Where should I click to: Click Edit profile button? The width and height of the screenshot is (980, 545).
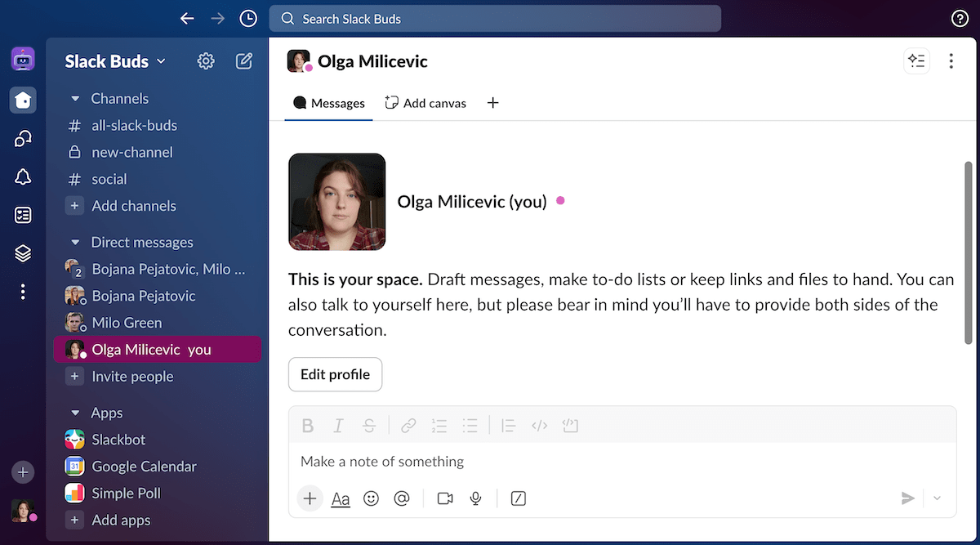(335, 374)
